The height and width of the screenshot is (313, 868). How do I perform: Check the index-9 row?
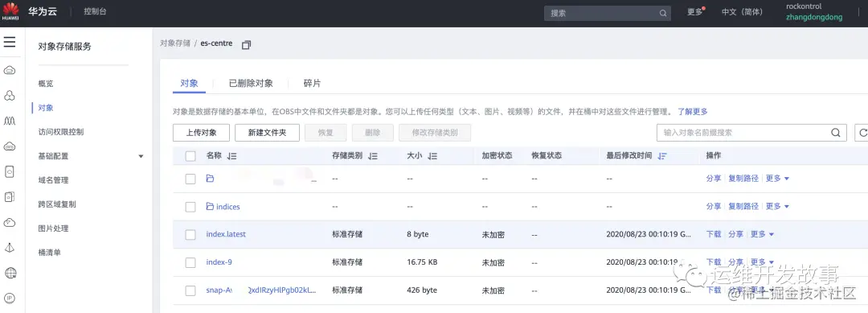click(190, 262)
